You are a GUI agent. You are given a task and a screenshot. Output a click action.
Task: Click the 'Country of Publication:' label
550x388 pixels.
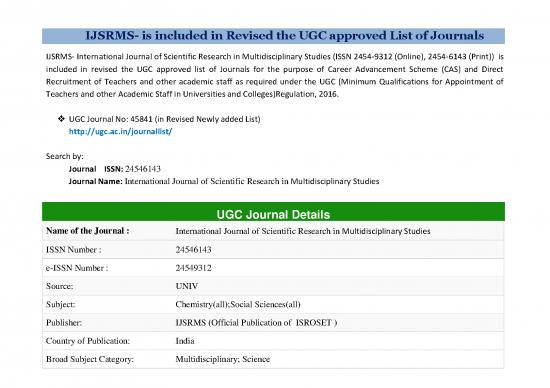click(88, 341)
